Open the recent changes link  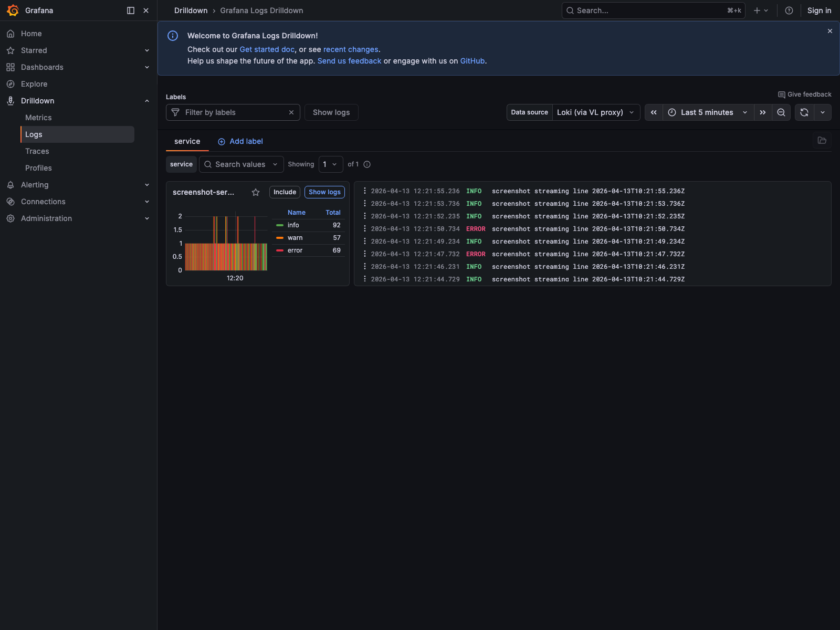click(351, 49)
